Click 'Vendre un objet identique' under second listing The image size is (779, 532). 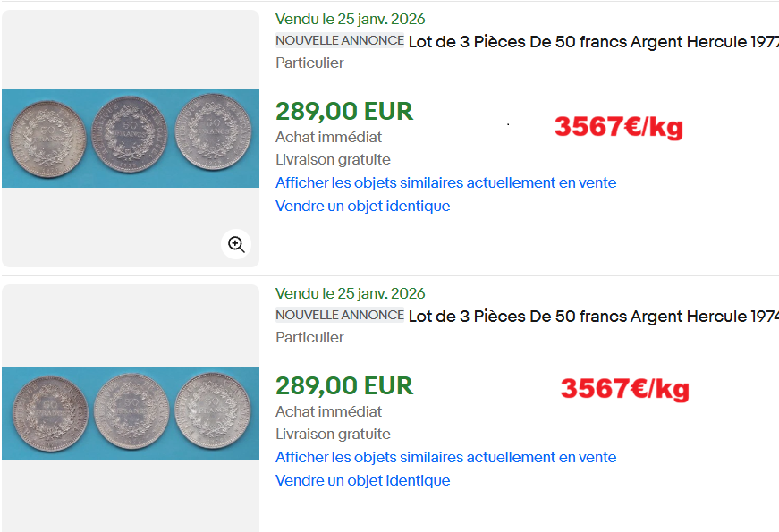click(x=362, y=480)
